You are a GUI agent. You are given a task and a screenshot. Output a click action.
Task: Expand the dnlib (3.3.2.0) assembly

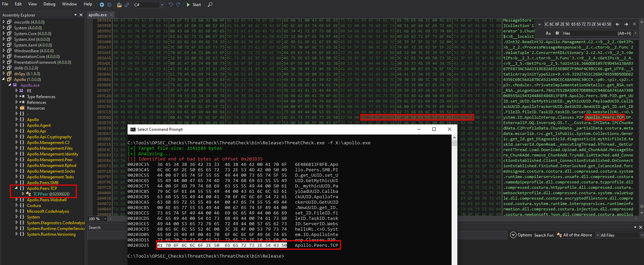click(4, 68)
